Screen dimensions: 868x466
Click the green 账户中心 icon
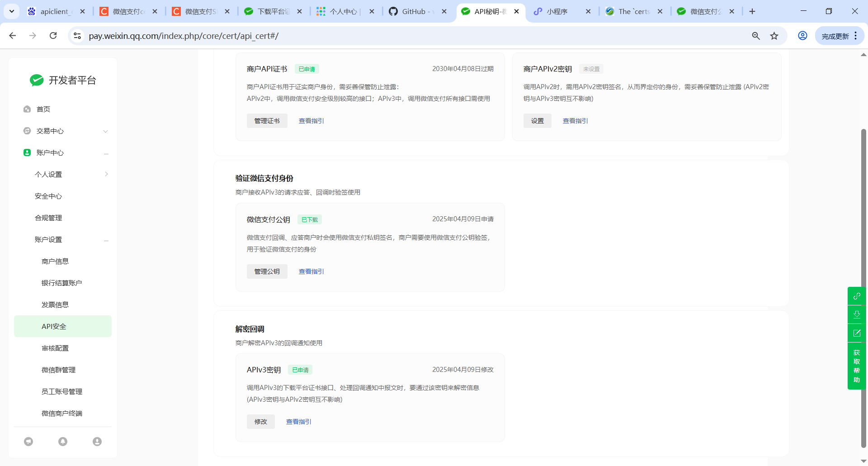point(27,152)
